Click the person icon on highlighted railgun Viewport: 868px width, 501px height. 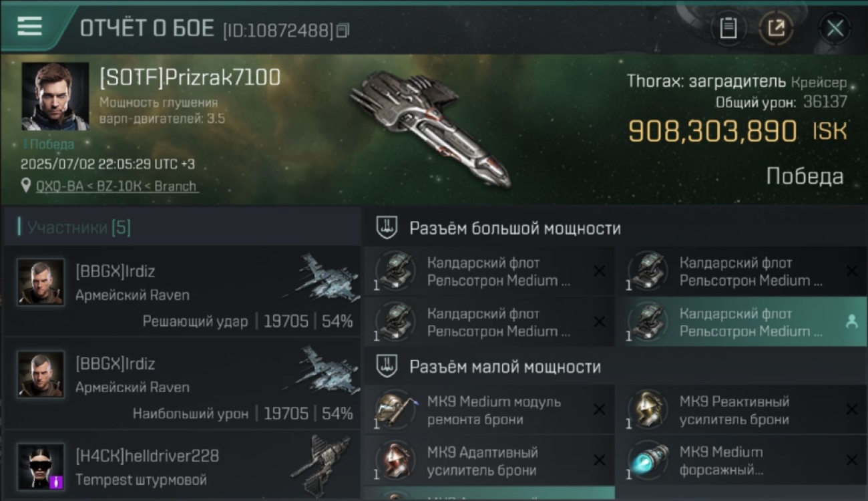click(851, 322)
